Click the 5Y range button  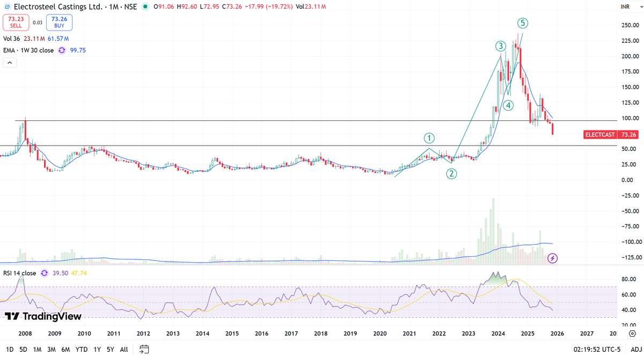(x=110, y=349)
